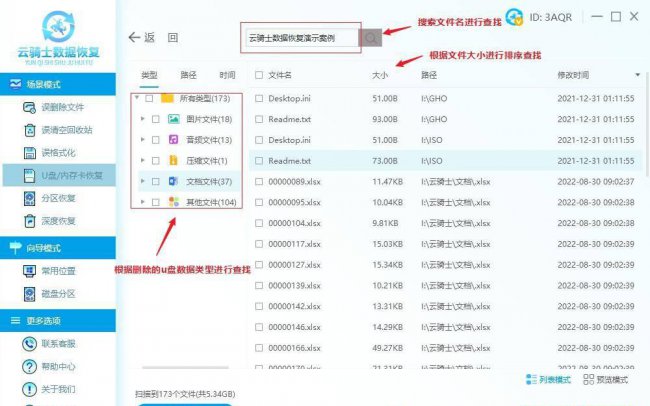The width and height of the screenshot is (650, 406).
Task: Expand the 音频文件(13) node arrow
Action: tap(143, 140)
